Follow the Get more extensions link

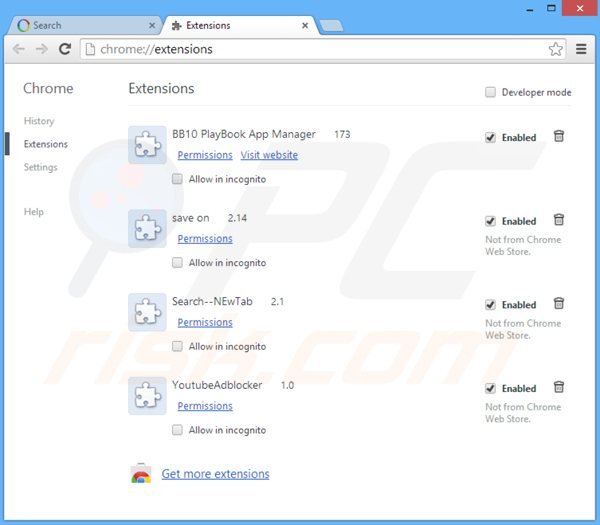pyautogui.click(x=215, y=474)
